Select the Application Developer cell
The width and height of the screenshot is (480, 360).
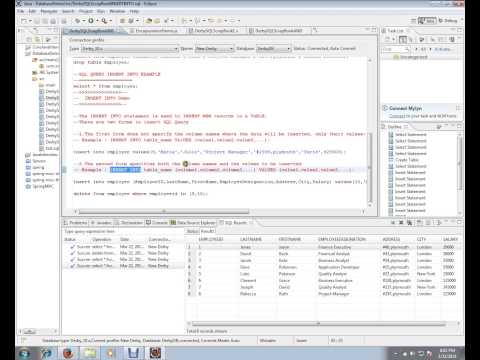pyautogui.click(x=339, y=267)
